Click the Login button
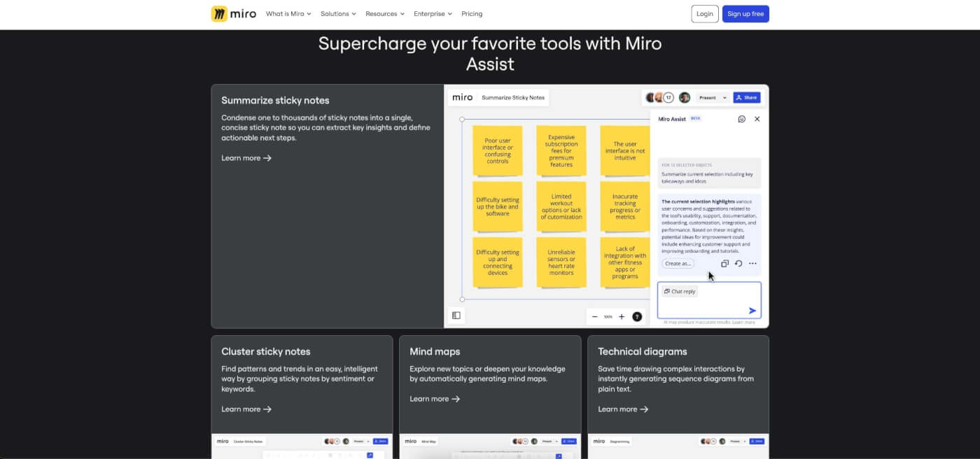The width and height of the screenshot is (980, 459). tap(705, 14)
